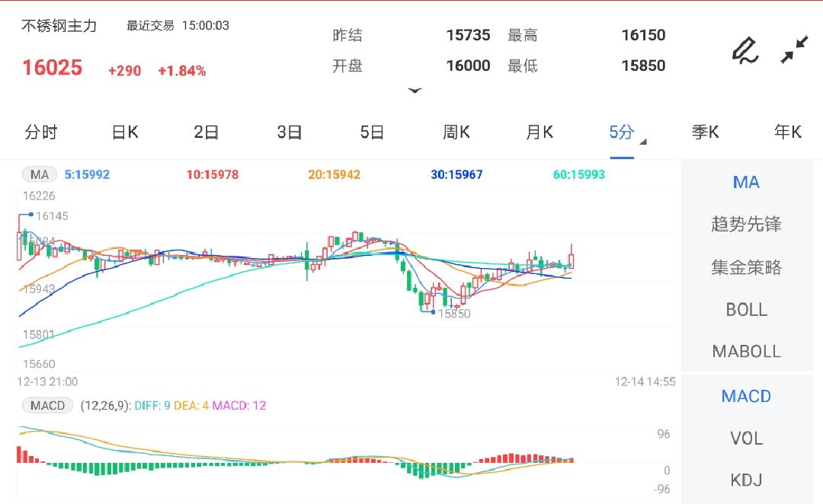Select the 5日 tab
The image size is (823, 504).
coord(372,132)
